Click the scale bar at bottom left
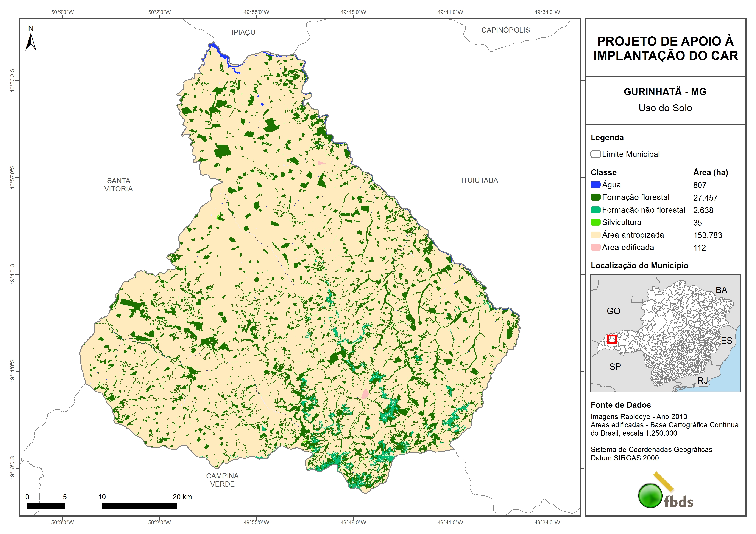Image resolution: width=756 pixels, height=534 pixels. pos(102,506)
